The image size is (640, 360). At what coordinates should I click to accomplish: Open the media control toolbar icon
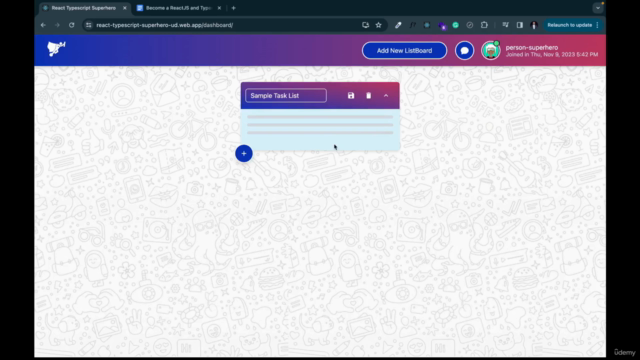(x=505, y=25)
